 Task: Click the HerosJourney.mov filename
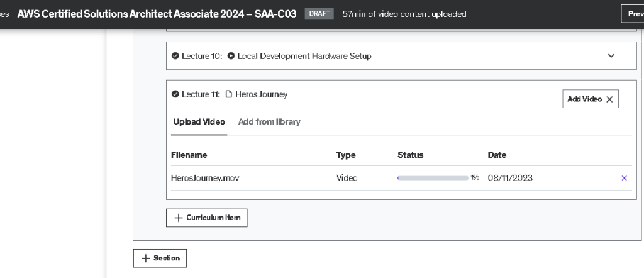coord(205,178)
